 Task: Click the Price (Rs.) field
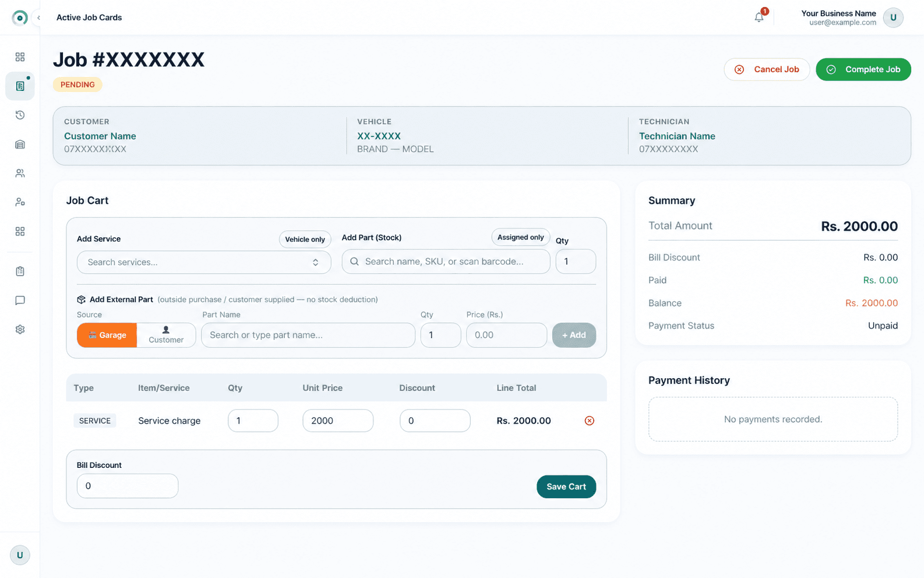point(506,335)
